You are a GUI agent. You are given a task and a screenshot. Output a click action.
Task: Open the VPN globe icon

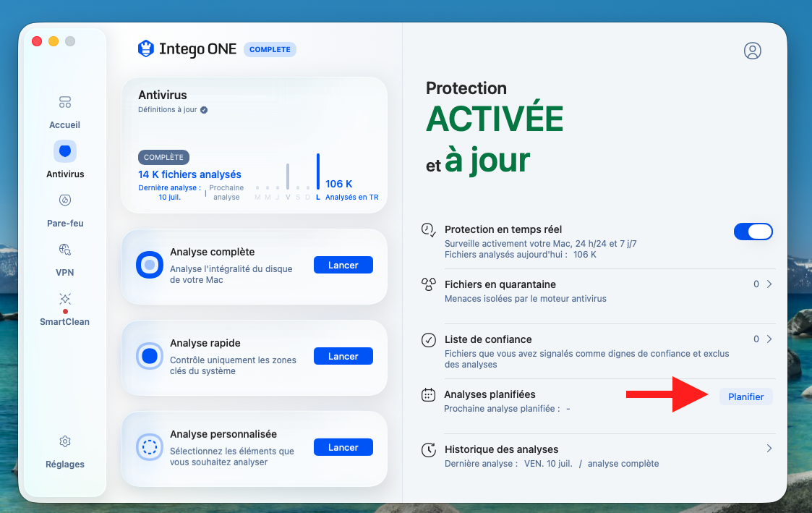coord(65,249)
